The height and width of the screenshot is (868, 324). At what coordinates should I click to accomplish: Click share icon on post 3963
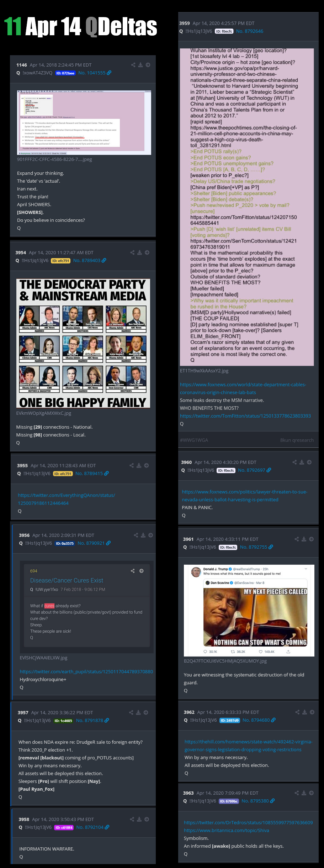[x=297, y=793]
